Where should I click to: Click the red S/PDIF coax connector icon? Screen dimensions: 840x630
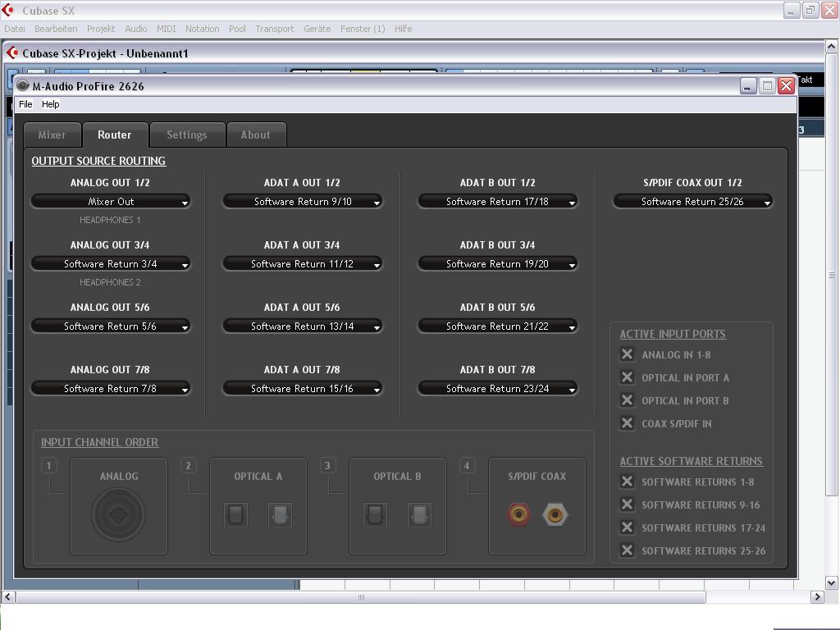point(518,515)
